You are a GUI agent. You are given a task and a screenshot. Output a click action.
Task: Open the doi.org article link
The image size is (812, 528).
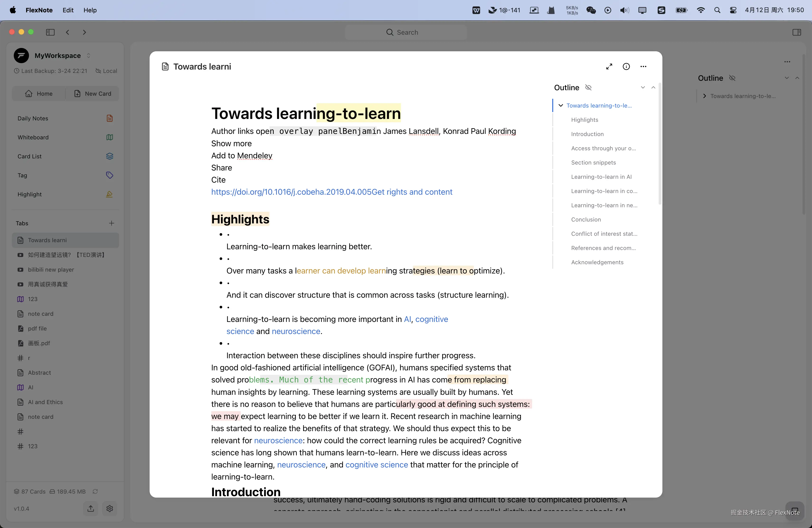pyautogui.click(x=291, y=192)
